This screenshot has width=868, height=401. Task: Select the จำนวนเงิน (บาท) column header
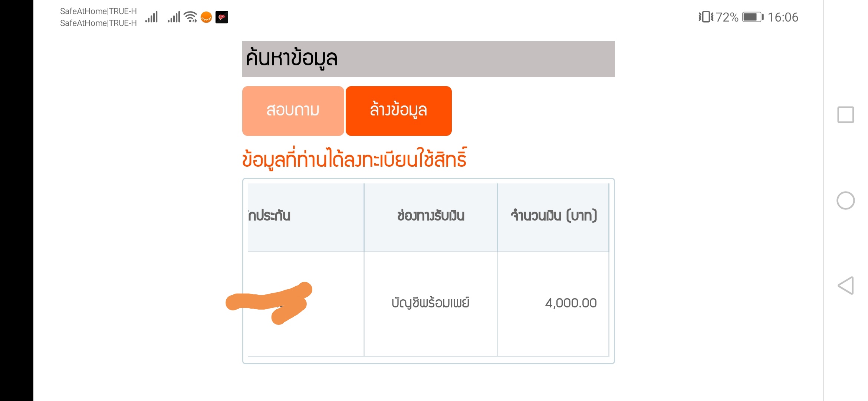553,216
